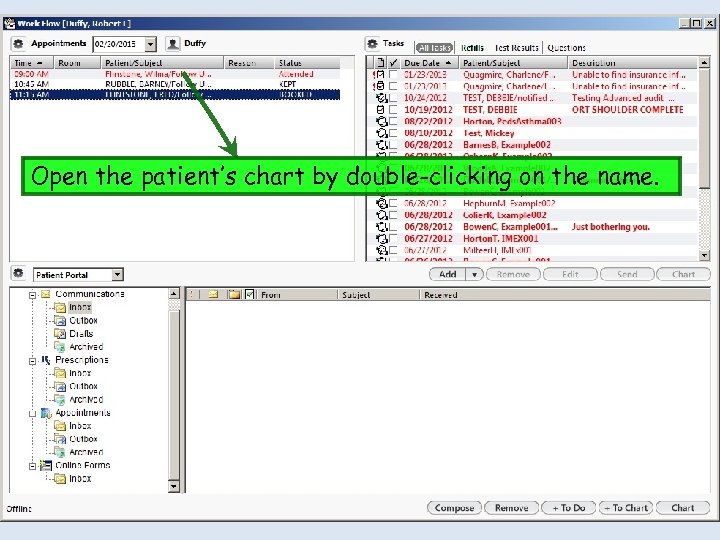
Task: Click the folder column header icon
Action: click(x=234, y=294)
